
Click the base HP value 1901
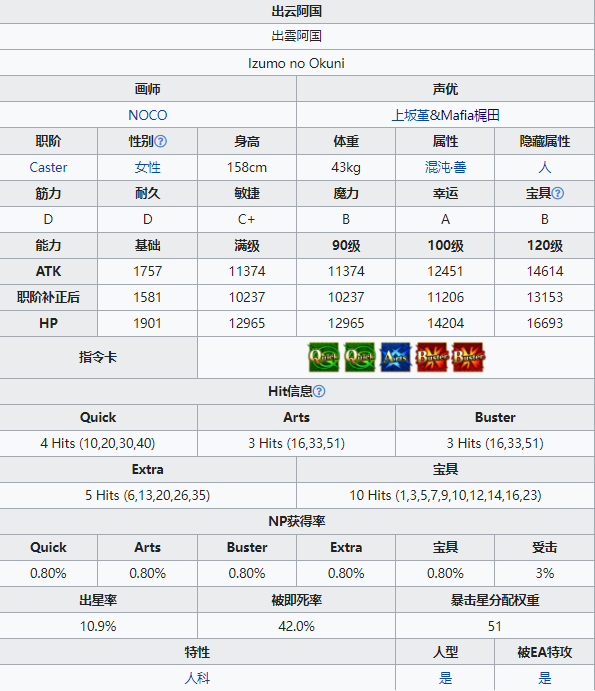148,323
